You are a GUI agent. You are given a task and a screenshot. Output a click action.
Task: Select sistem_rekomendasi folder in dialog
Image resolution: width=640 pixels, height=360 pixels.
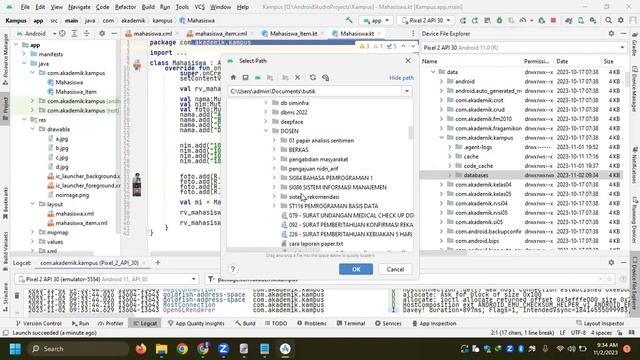pos(313,197)
